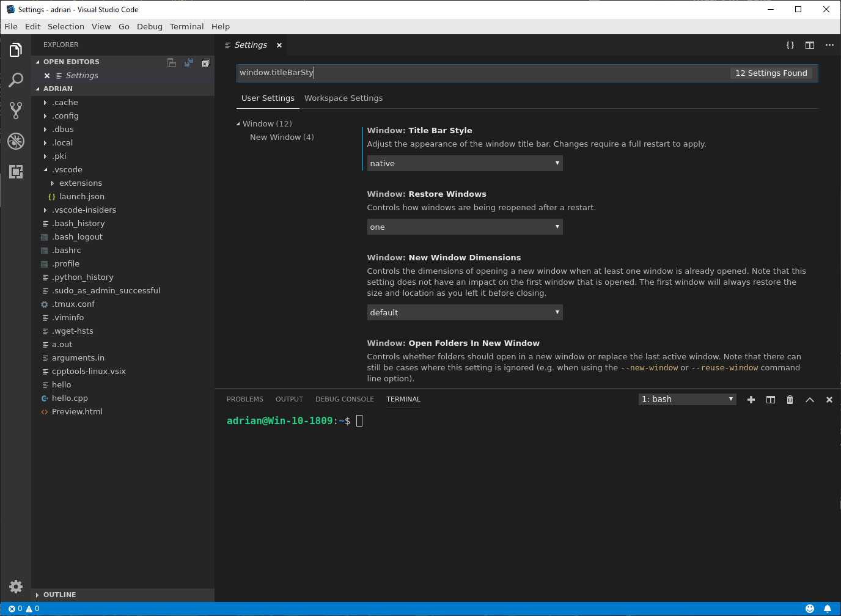Open the New Window Dimensions dropdown
The height and width of the screenshot is (616, 841).
(x=465, y=312)
